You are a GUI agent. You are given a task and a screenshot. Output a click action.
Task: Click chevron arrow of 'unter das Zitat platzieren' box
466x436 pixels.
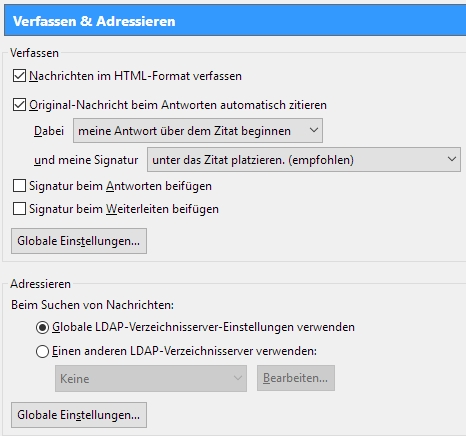tap(452, 159)
